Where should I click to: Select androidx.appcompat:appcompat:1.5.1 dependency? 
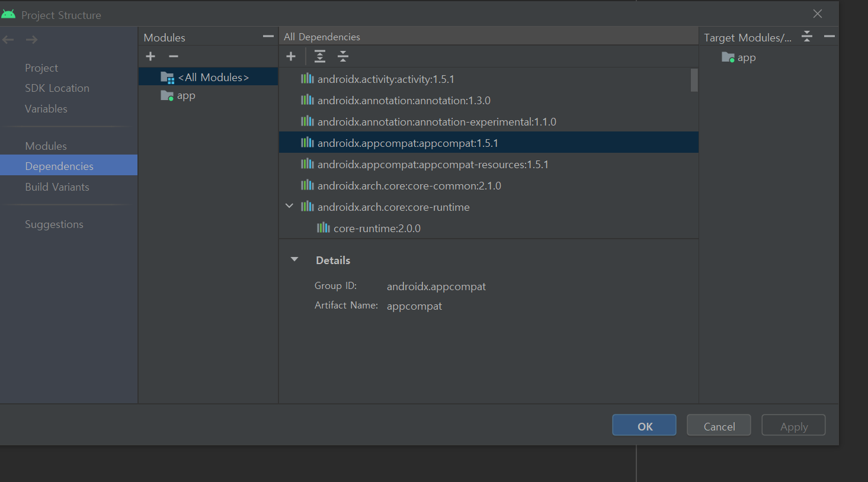[x=489, y=143]
